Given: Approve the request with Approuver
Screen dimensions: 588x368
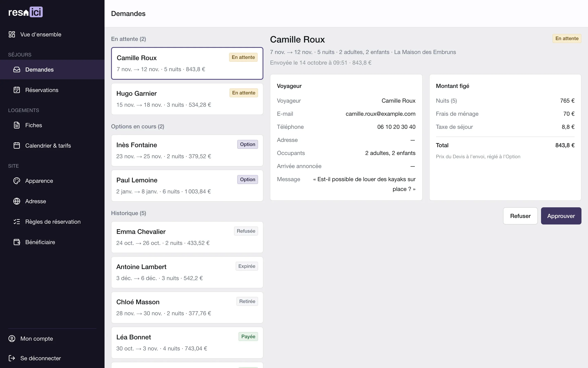Looking at the screenshot, I should (x=561, y=216).
